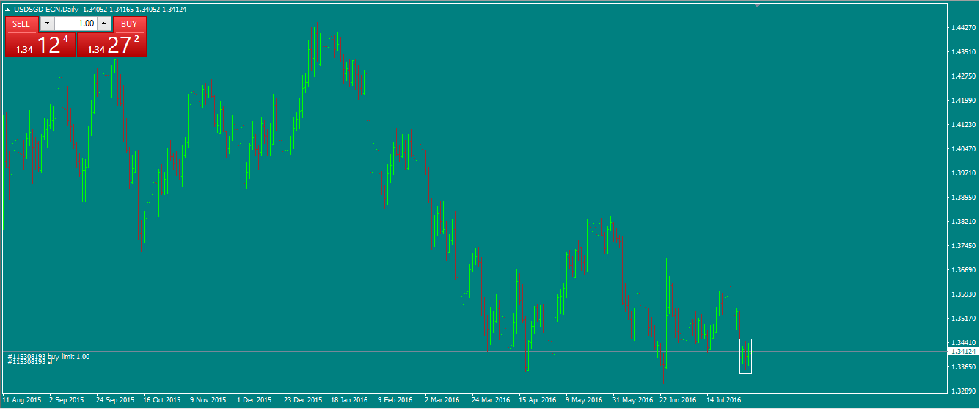
Task: Click the 1.42750 price scale label
Action: (963, 76)
